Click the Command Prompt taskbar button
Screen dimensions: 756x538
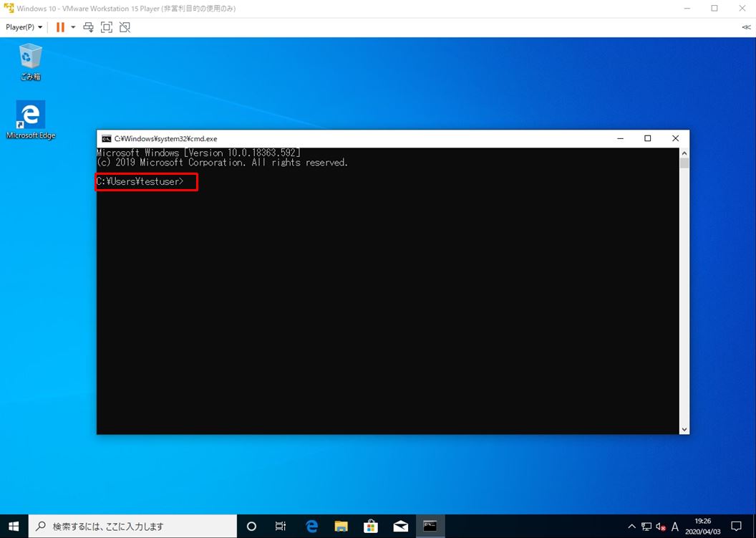click(430, 526)
